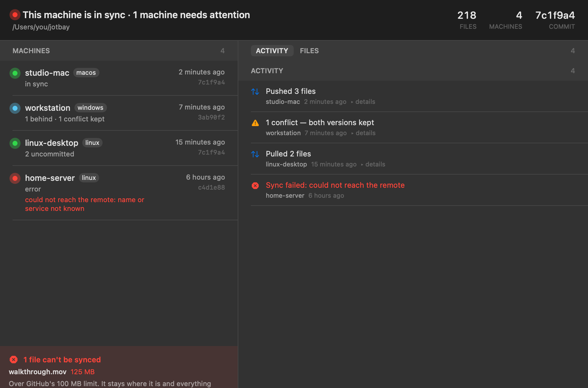The image size is (588, 388).
Task: Click the red status dot in the header
Action: [15, 15]
